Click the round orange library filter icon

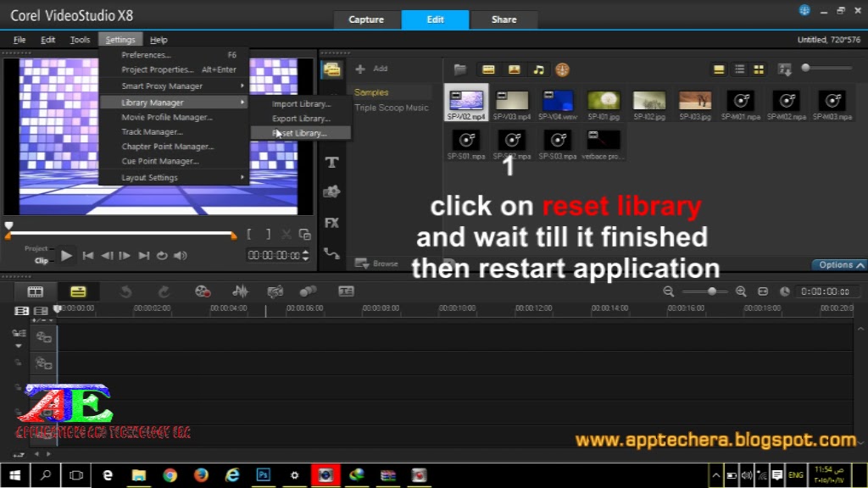pos(563,69)
